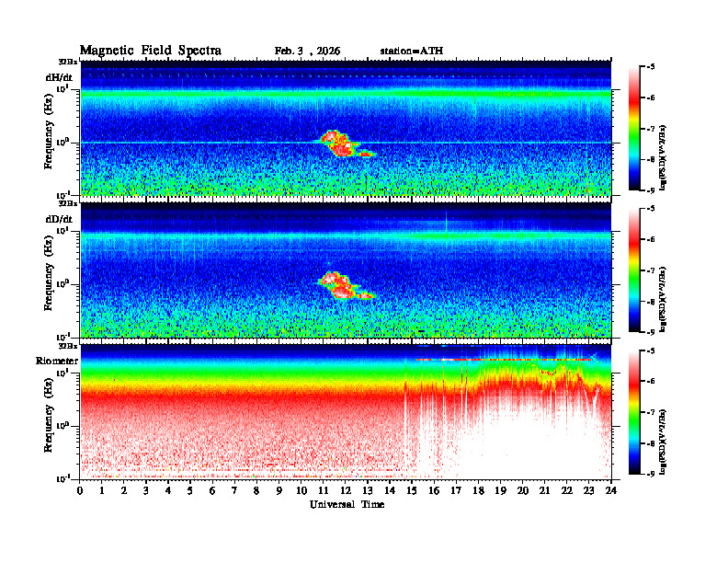The width and height of the screenshot is (728, 563).
Task: Click hour "17" on the Universal Time axis
Action: pyautogui.click(x=456, y=491)
